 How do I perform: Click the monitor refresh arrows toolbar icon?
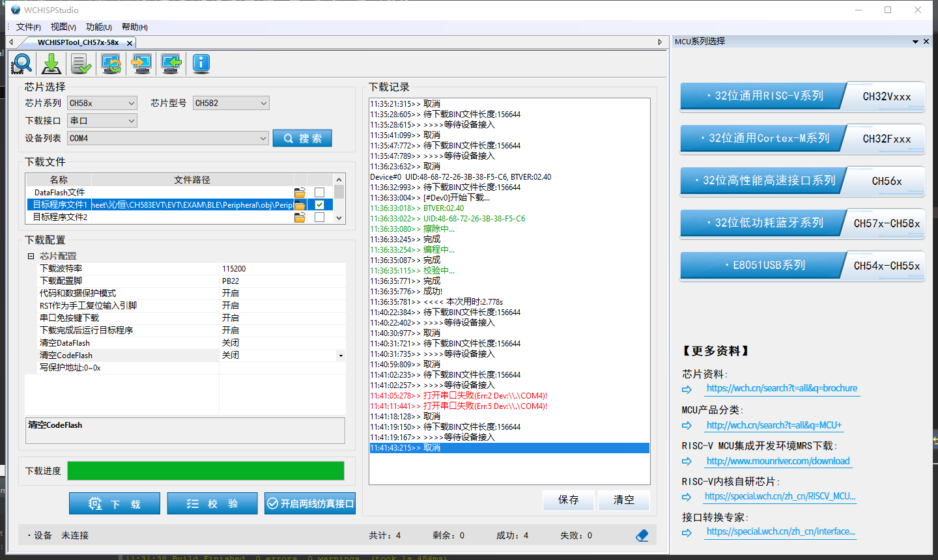click(111, 63)
